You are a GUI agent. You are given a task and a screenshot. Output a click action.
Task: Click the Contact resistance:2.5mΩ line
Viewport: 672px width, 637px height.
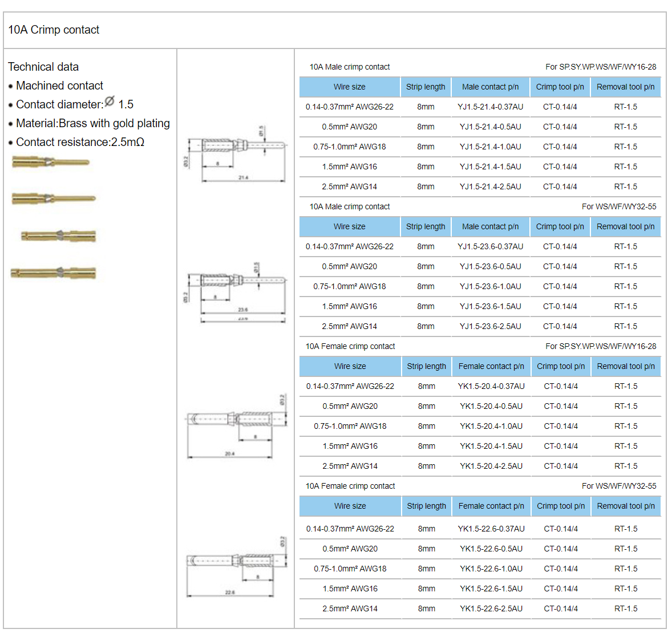[80, 142]
